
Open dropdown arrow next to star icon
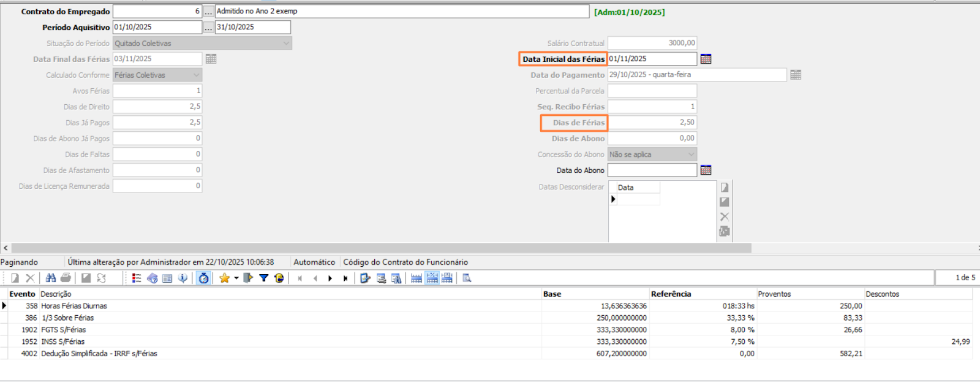(236, 278)
